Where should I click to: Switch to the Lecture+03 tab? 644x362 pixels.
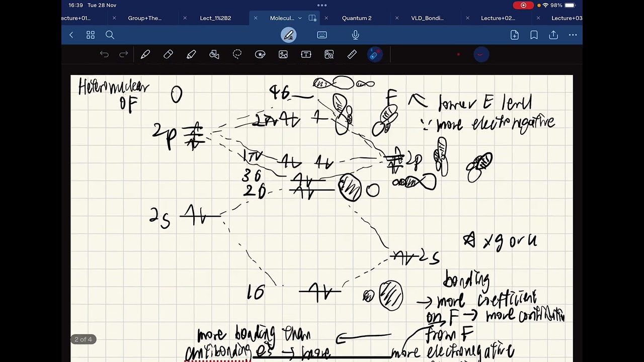567,18
